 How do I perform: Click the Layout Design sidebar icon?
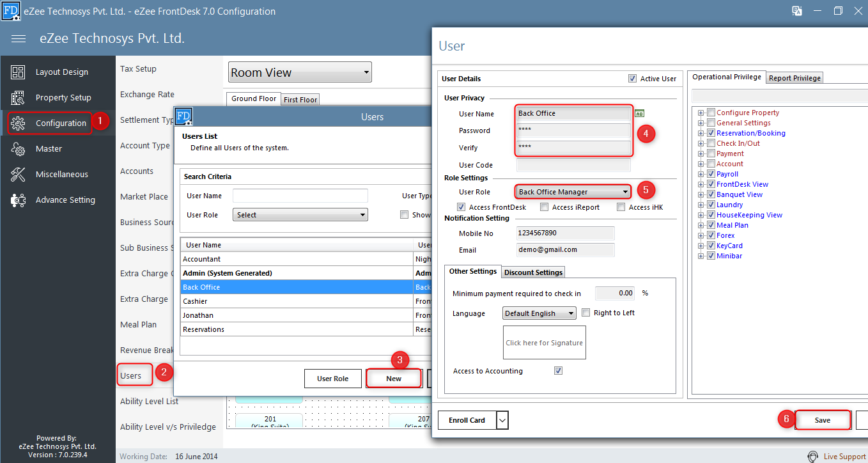(x=18, y=72)
